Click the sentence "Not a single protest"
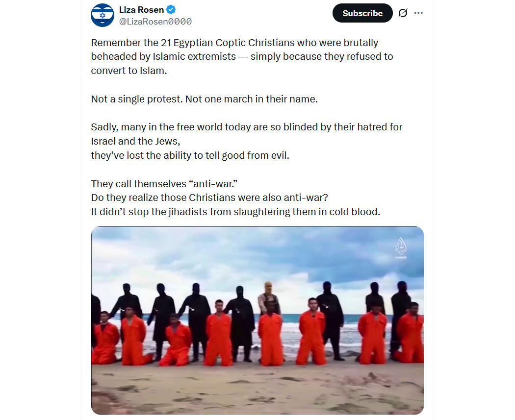This screenshot has width=515, height=420. pos(137,99)
